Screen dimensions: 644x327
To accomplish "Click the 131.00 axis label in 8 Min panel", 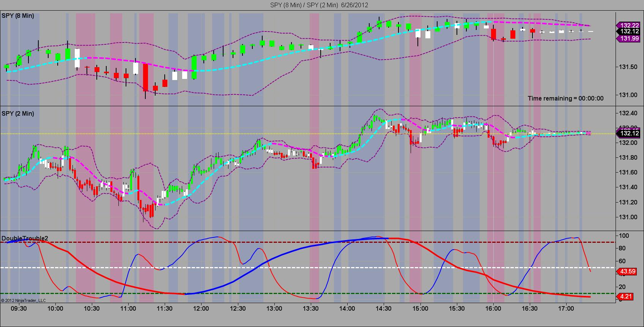I will [x=628, y=95].
